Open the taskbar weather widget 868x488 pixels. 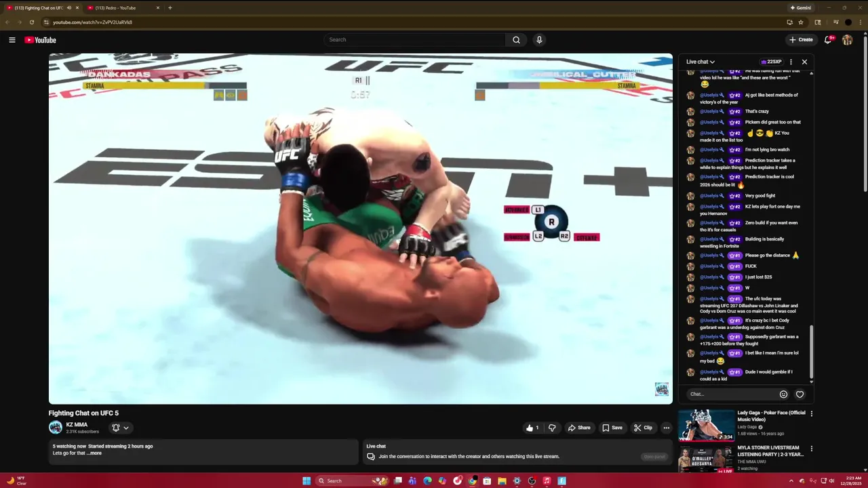point(16,481)
